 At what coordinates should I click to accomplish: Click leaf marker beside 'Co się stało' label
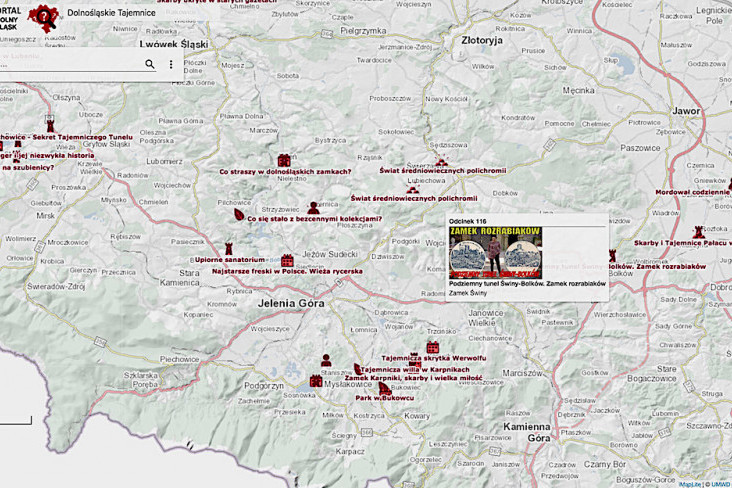click(239, 214)
